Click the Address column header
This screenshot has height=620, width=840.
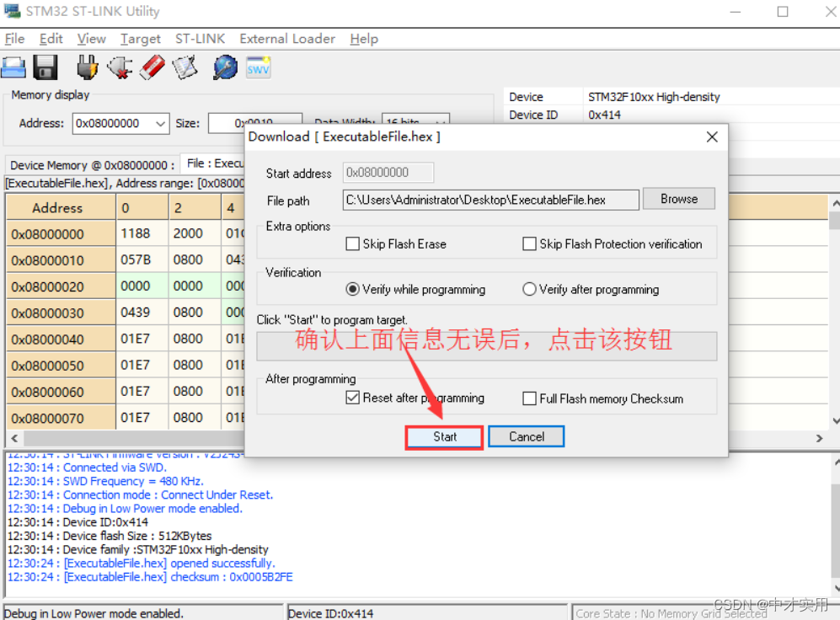click(61, 207)
